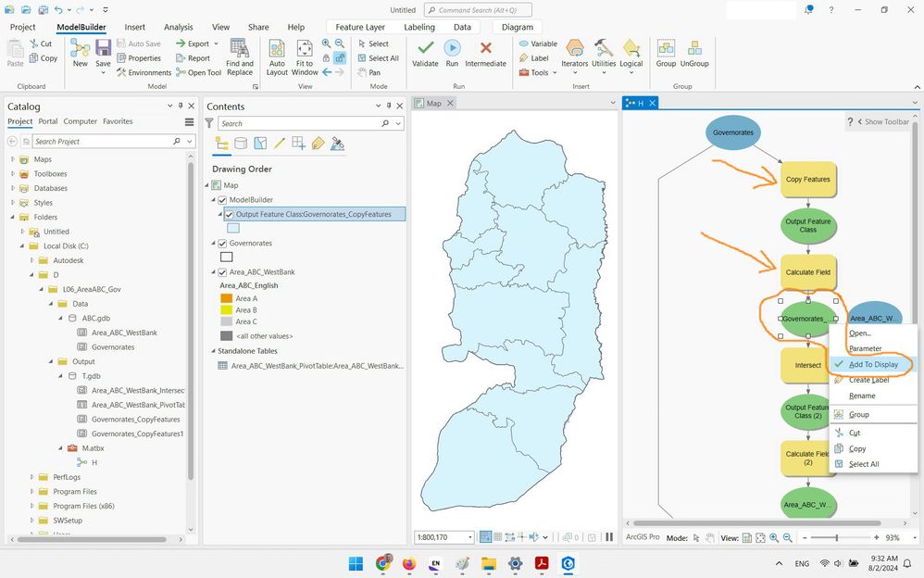Expand the Maps node in Catalog

[x=13, y=159]
